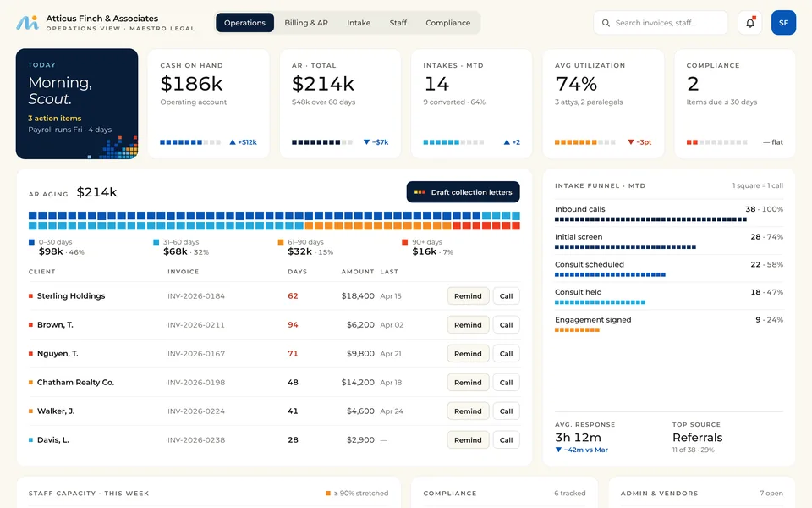Click the 74% average utilization value

[x=576, y=84]
